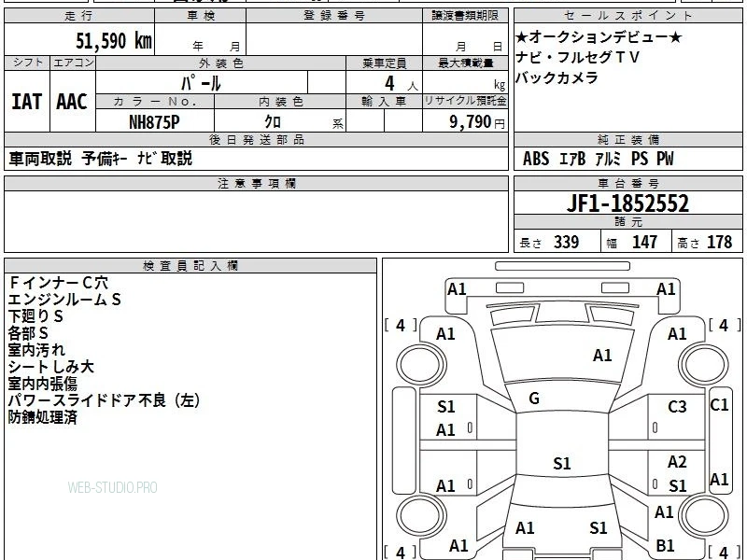
Task: Click the 車検 header cell
Action: (201, 16)
